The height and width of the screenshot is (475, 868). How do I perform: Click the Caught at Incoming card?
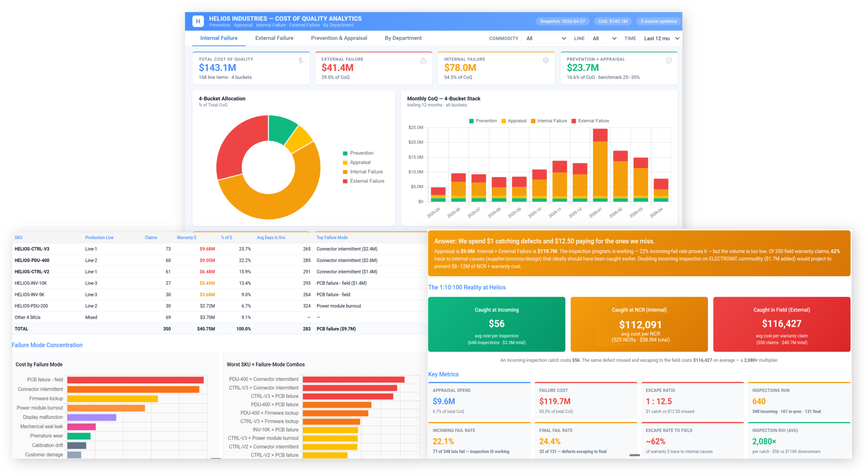click(x=496, y=324)
